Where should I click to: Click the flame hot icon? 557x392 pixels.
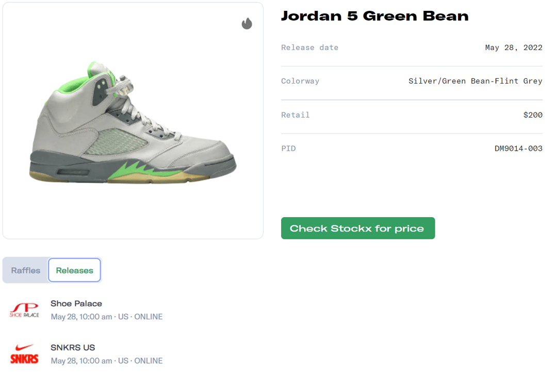[x=247, y=24]
